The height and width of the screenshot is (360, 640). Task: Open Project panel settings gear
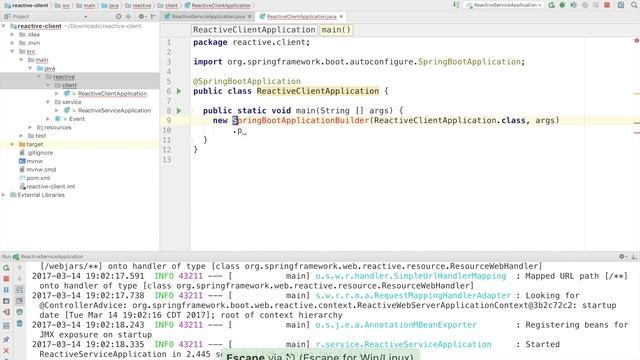(141, 16)
